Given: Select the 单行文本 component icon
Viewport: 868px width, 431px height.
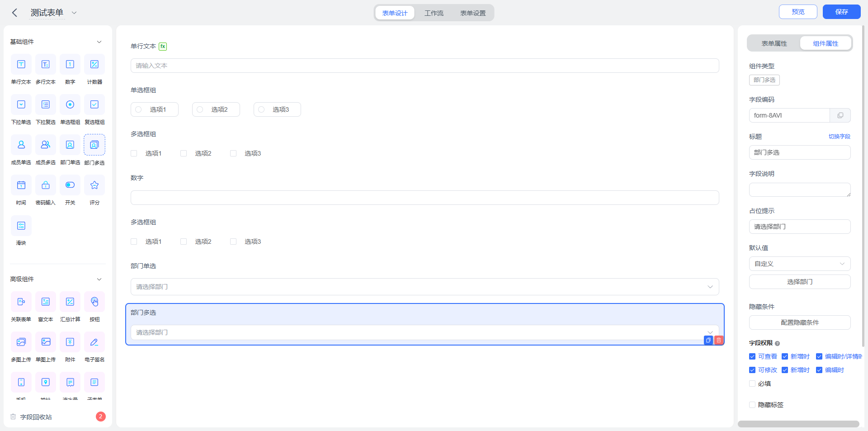Looking at the screenshot, I should click(x=21, y=64).
